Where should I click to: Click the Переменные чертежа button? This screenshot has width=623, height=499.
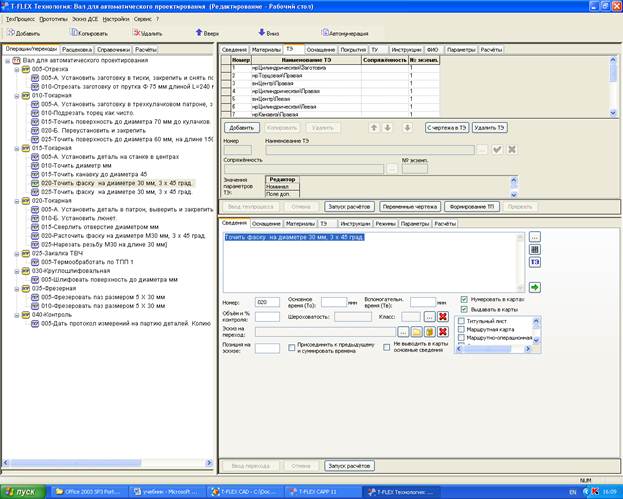coord(410,207)
